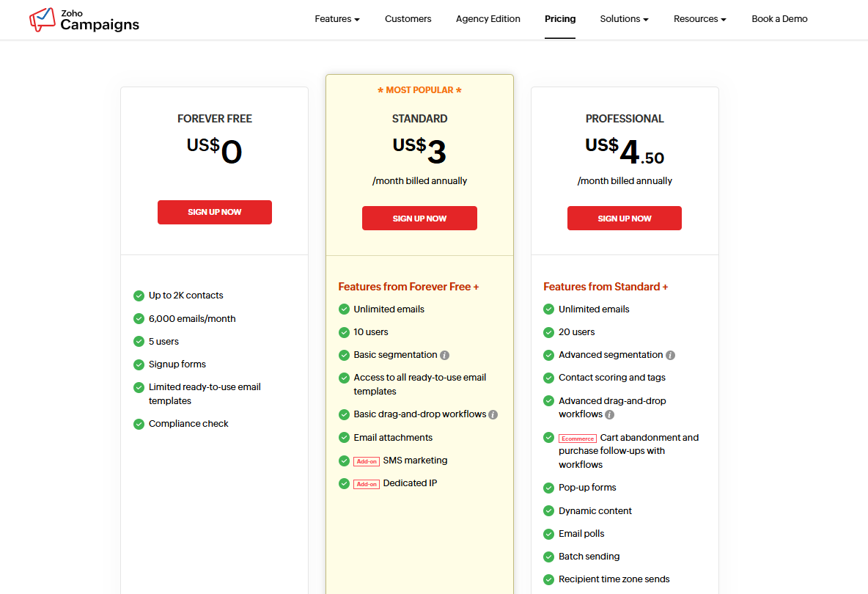Click green check icon beside Email polls
Viewport: 868px width, 594px height.
[548, 534]
